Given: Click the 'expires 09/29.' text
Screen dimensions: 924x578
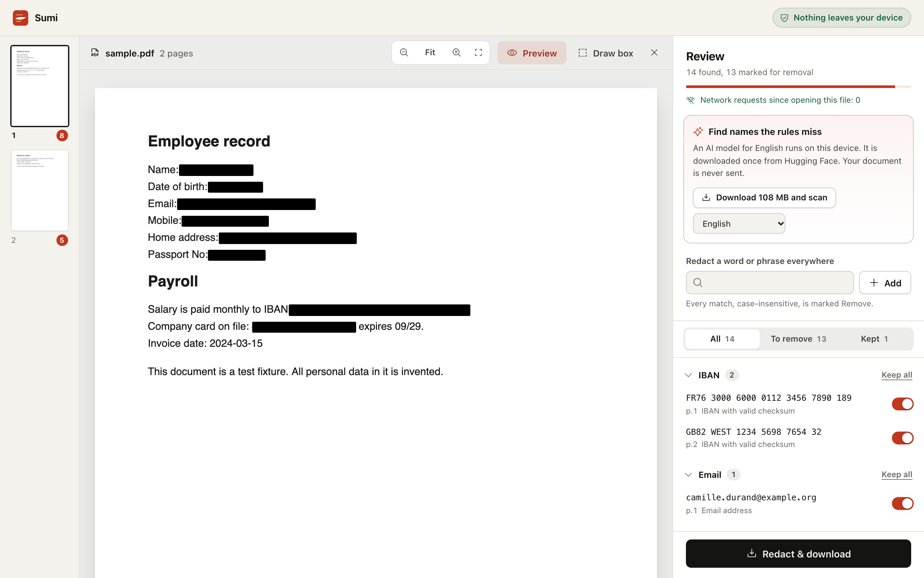Looking at the screenshot, I should point(391,327).
